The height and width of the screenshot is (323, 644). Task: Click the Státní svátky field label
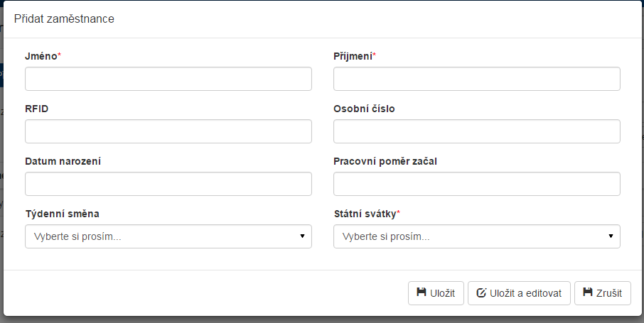(x=365, y=213)
